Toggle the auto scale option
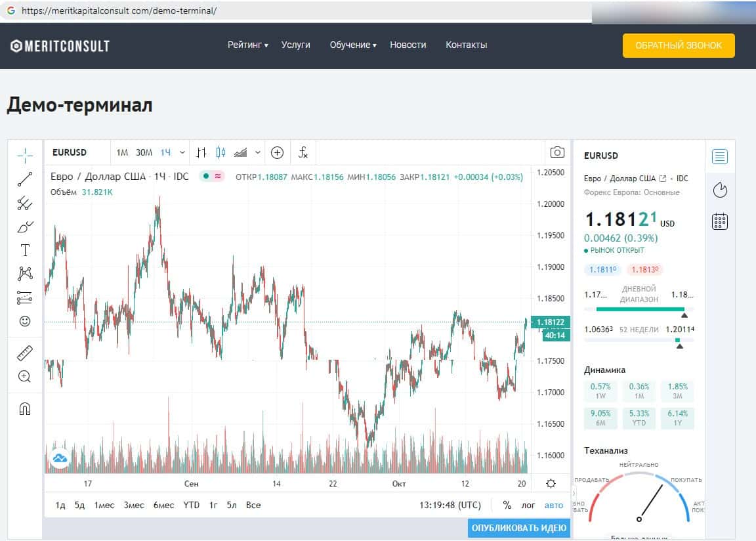Viewport: 756px width, 541px height. pos(554,505)
